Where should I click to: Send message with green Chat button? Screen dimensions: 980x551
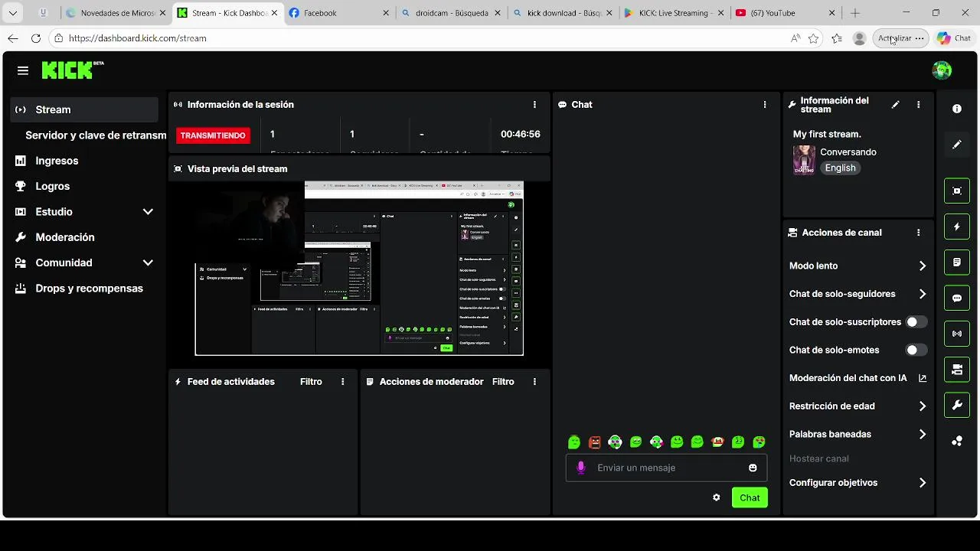pos(750,497)
